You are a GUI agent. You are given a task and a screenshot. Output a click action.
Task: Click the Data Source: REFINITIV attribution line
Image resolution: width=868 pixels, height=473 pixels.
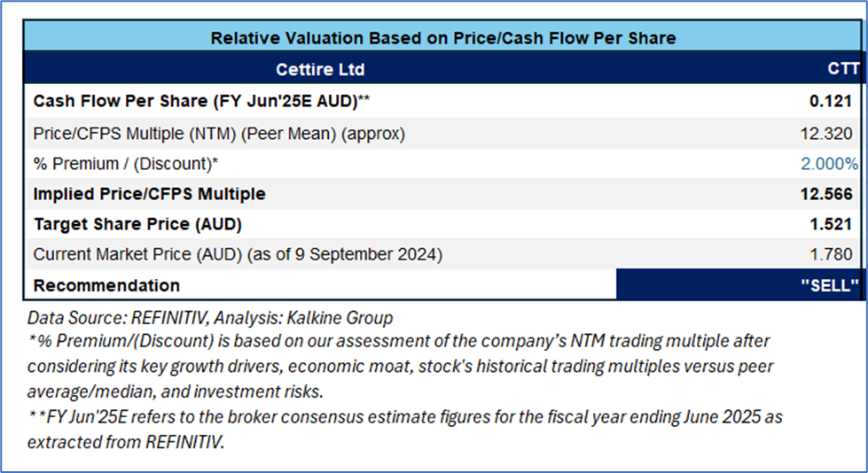[x=210, y=317]
